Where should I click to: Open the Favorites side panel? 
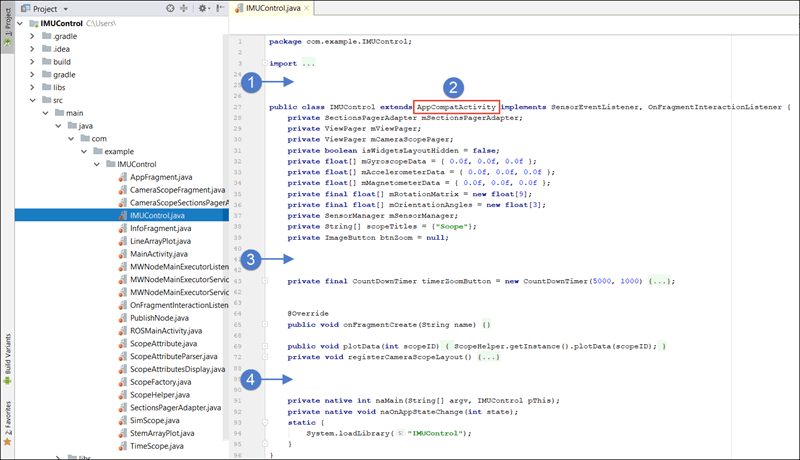click(x=7, y=419)
